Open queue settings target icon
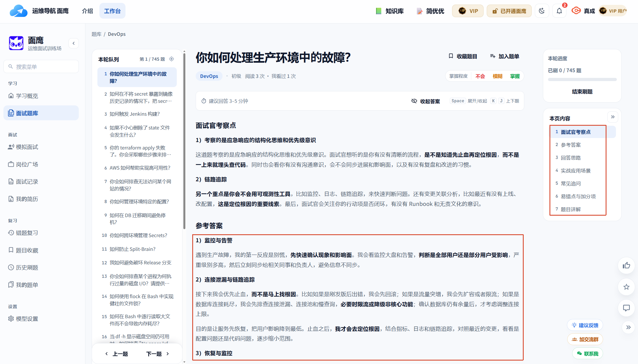Viewport: 638px width, 364px height. 172,59
